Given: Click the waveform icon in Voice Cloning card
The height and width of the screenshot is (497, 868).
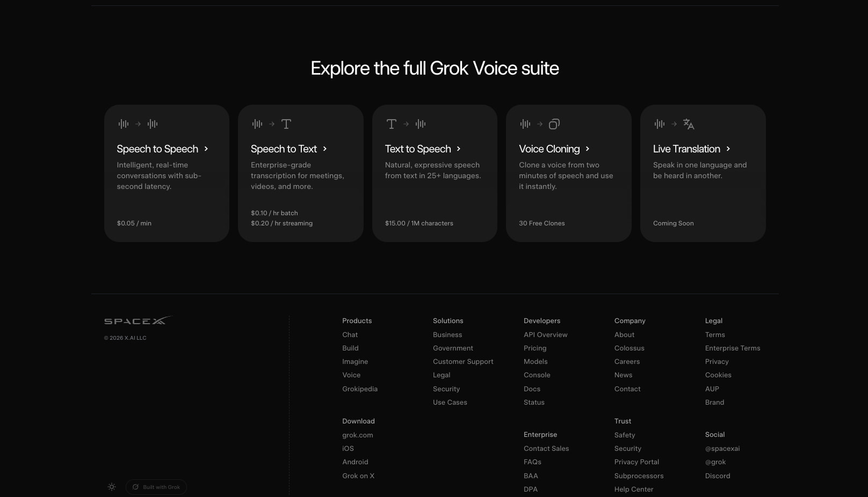Looking at the screenshot, I should coord(525,124).
